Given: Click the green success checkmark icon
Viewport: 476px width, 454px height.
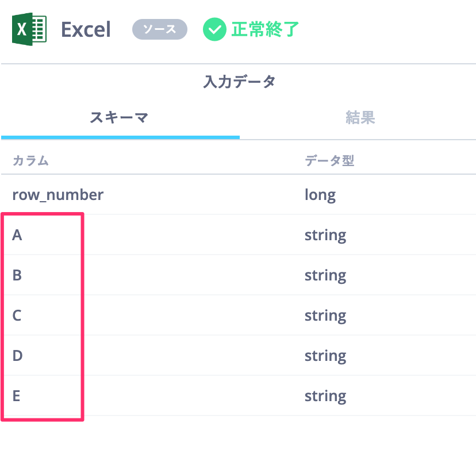Looking at the screenshot, I should [214, 29].
